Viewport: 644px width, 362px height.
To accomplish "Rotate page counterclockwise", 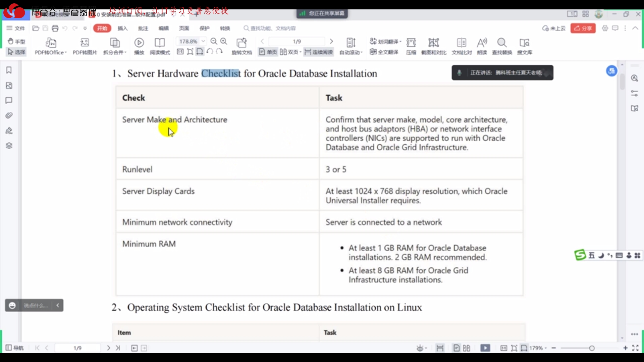I will (210, 52).
